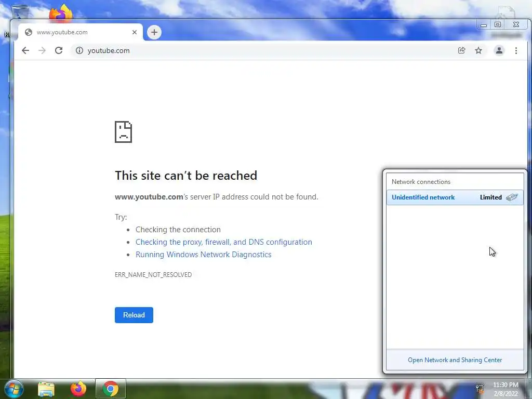
Task: Click the network tray icon
Action: tap(480, 389)
